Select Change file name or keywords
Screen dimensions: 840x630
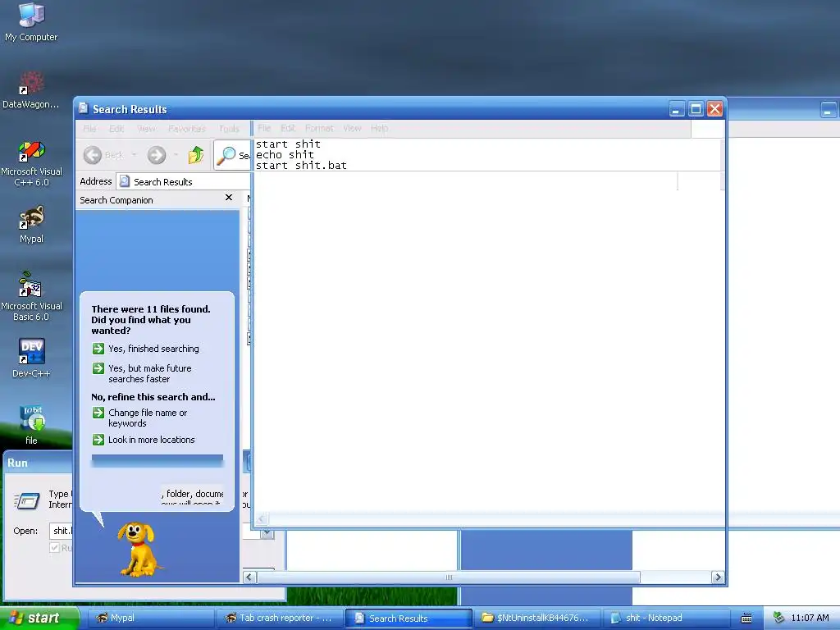(148, 418)
